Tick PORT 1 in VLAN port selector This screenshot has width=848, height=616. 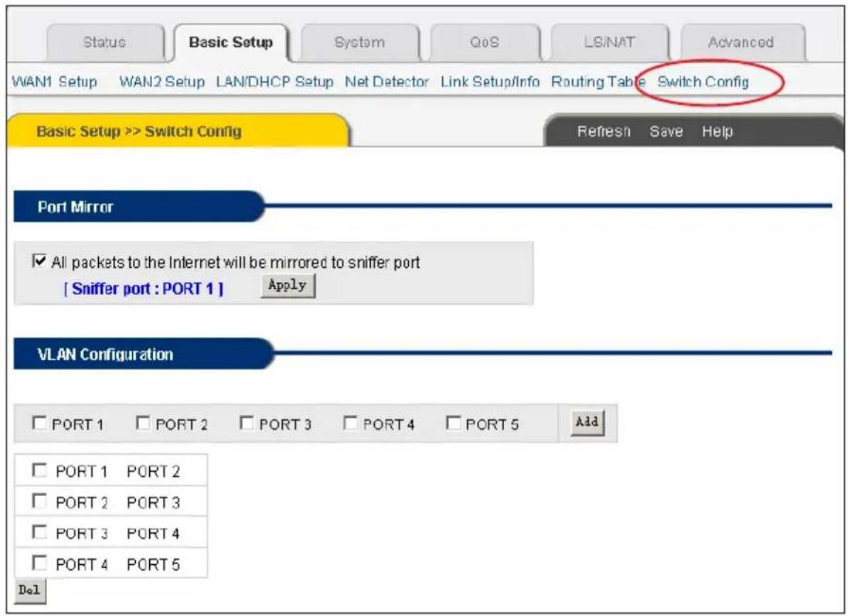pyautogui.click(x=39, y=423)
